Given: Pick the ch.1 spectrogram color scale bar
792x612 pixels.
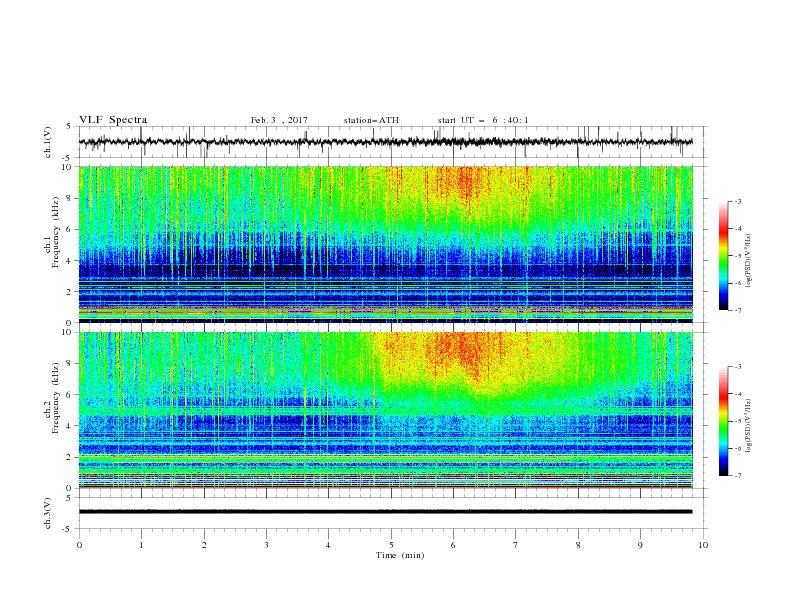Looking at the screenshot, I should [x=724, y=255].
